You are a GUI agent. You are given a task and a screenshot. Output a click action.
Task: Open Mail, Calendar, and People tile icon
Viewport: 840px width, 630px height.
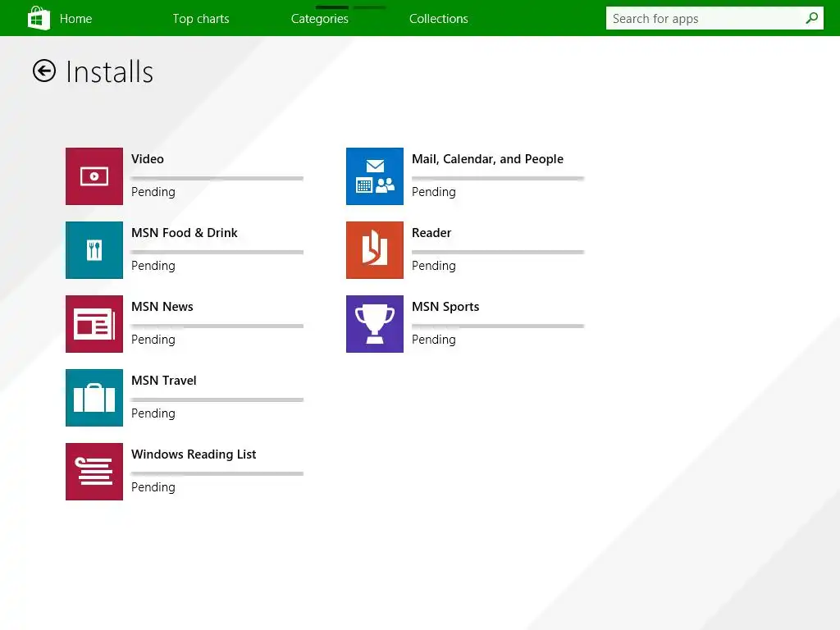pyautogui.click(x=374, y=176)
